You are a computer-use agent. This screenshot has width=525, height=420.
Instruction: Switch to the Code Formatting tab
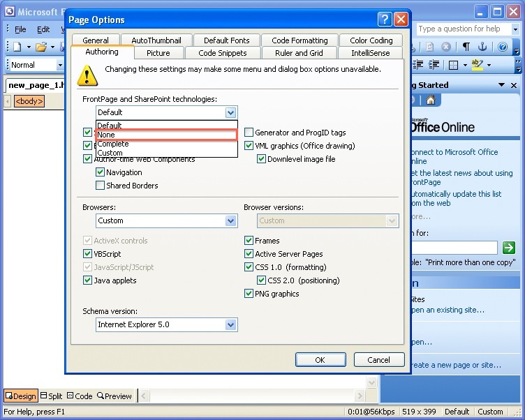[300, 40]
